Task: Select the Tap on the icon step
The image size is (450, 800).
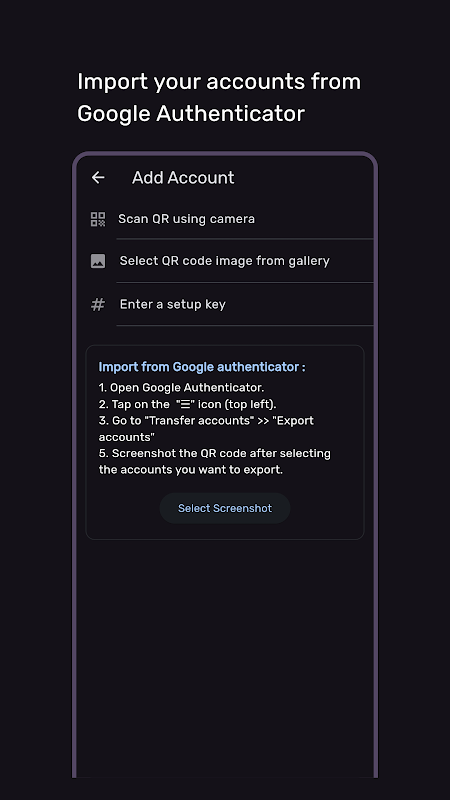Action: click(x=187, y=405)
